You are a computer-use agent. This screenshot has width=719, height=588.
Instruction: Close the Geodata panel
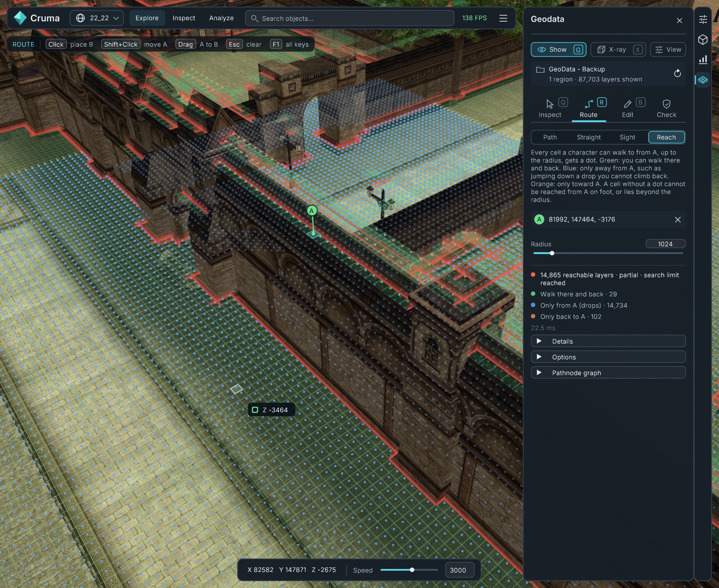679,21
